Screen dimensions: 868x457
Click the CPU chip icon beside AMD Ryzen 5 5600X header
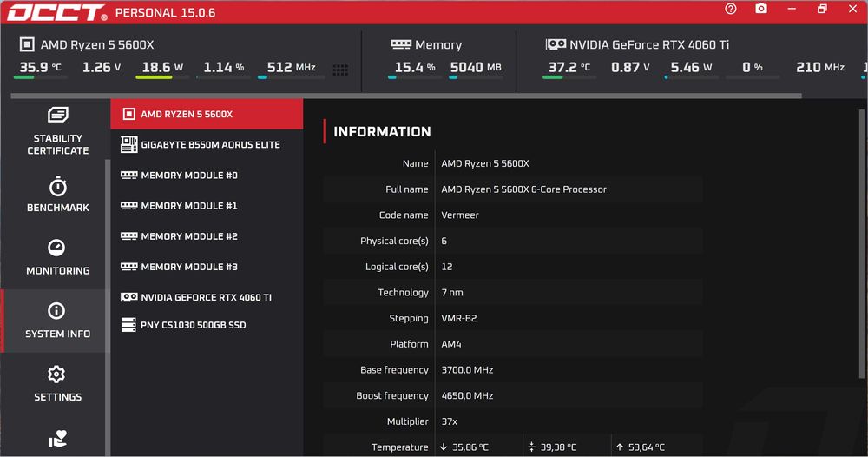pyautogui.click(x=27, y=44)
